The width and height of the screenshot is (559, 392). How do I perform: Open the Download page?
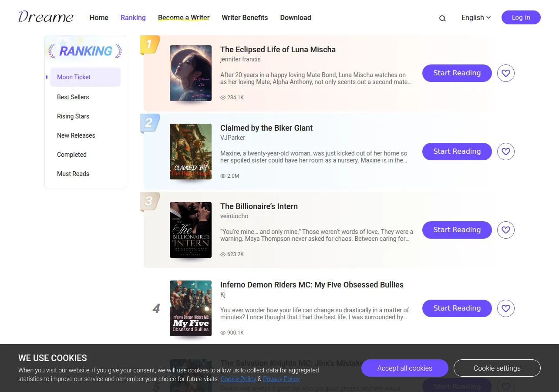296,17
